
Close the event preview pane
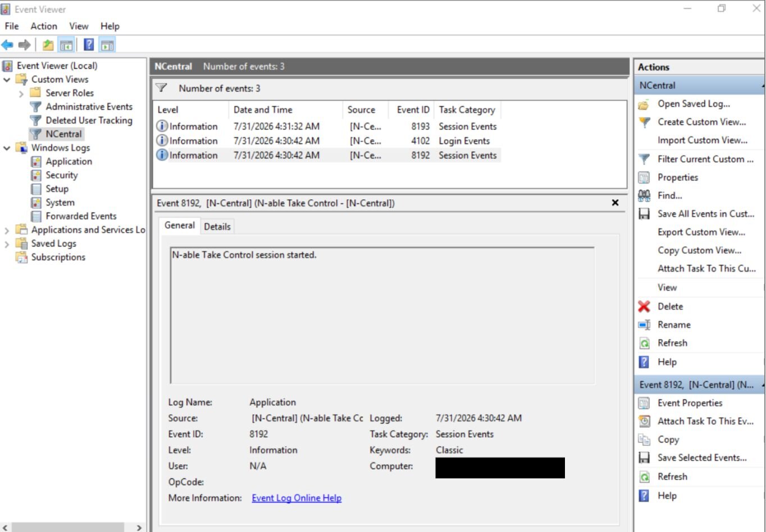[615, 203]
